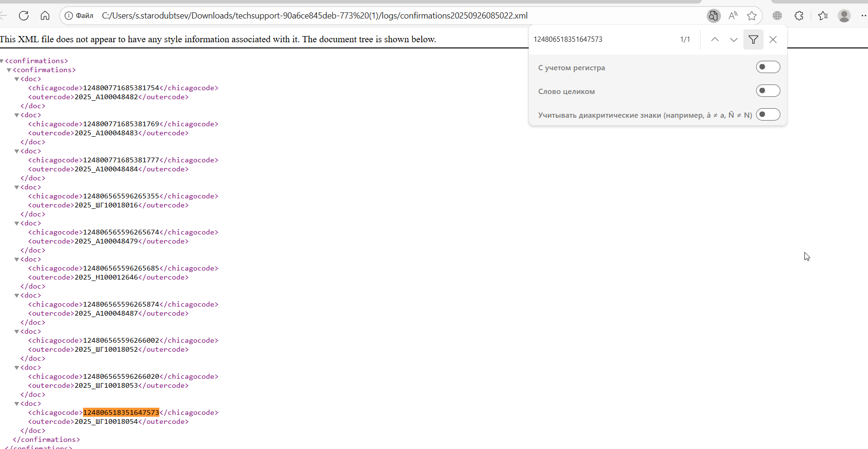Click chicagocode value 124800771685381754

pos(121,88)
